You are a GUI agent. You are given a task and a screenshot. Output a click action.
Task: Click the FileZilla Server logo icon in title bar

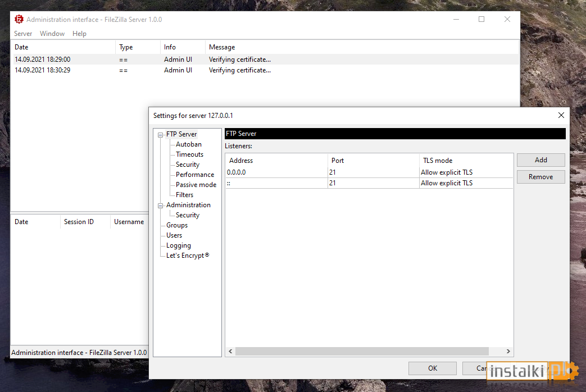click(x=19, y=20)
